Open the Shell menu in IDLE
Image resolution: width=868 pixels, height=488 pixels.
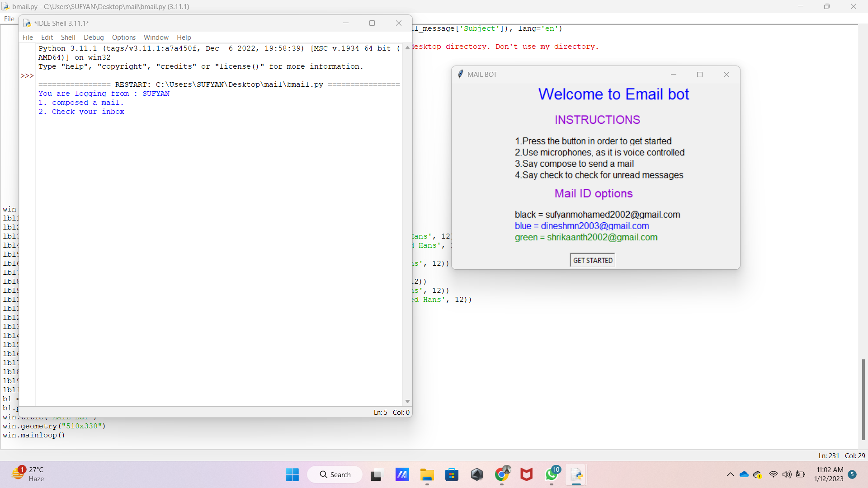coord(68,38)
